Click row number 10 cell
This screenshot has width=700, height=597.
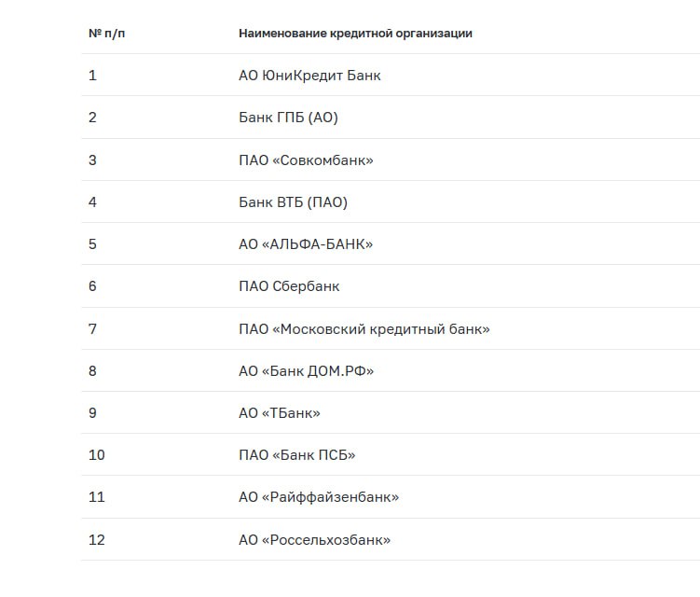click(96, 455)
